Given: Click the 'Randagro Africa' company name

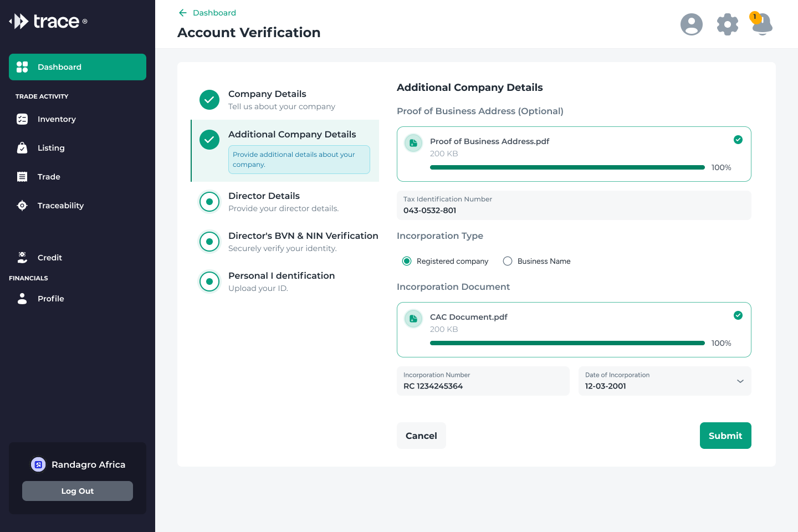Looking at the screenshot, I should (x=89, y=464).
